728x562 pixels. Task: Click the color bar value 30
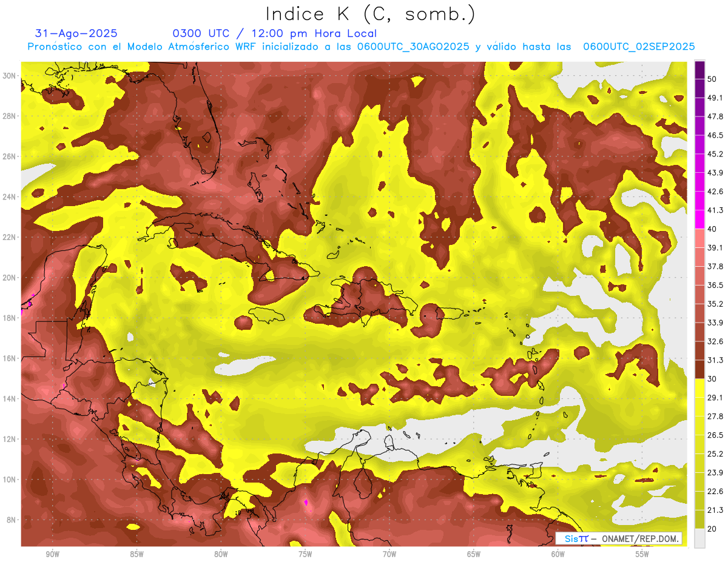[x=712, y=379]
